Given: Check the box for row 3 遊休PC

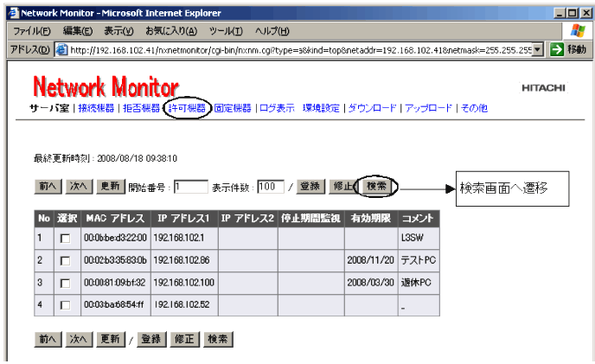Looking at the screenshot, I should point(65,283).
